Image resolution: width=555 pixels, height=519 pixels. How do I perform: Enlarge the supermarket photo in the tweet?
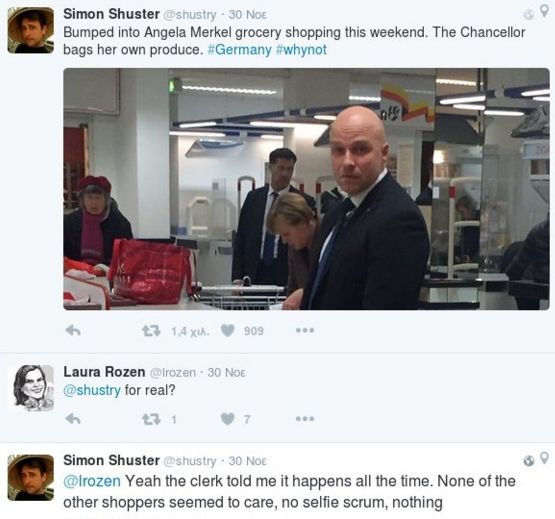click(x=307, y=189)
